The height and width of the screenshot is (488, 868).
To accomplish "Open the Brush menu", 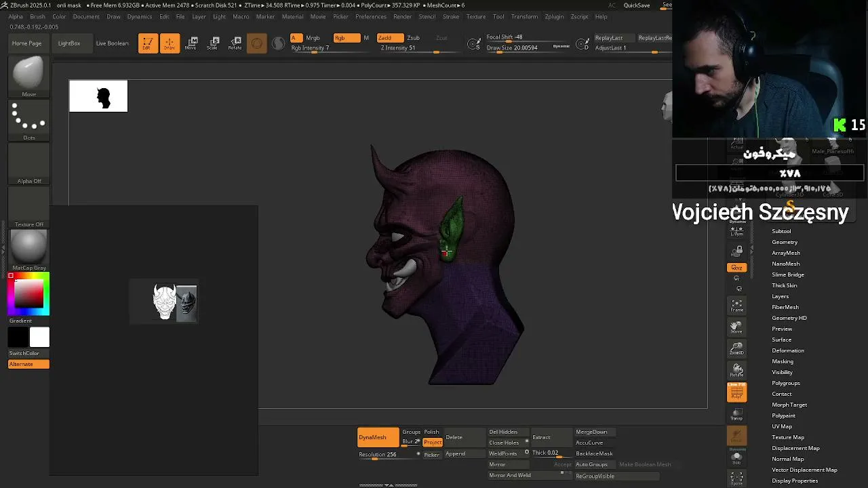I will pos(37,16).
